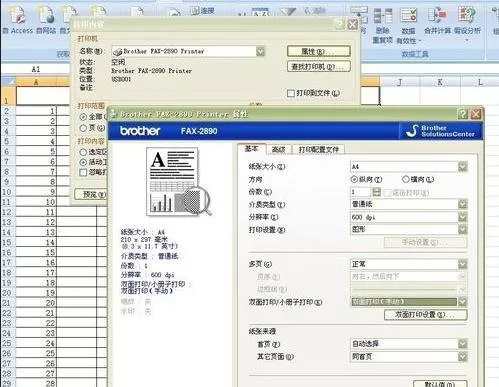The height and width of the screenshot is (387, 499).
Task: Click help question mark in Brother properties dialog
Action: pos(463,114)
